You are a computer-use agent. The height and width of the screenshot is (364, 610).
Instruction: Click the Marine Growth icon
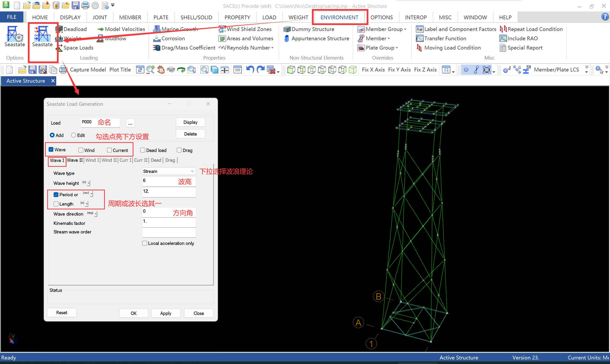click(x=157, y=29)
